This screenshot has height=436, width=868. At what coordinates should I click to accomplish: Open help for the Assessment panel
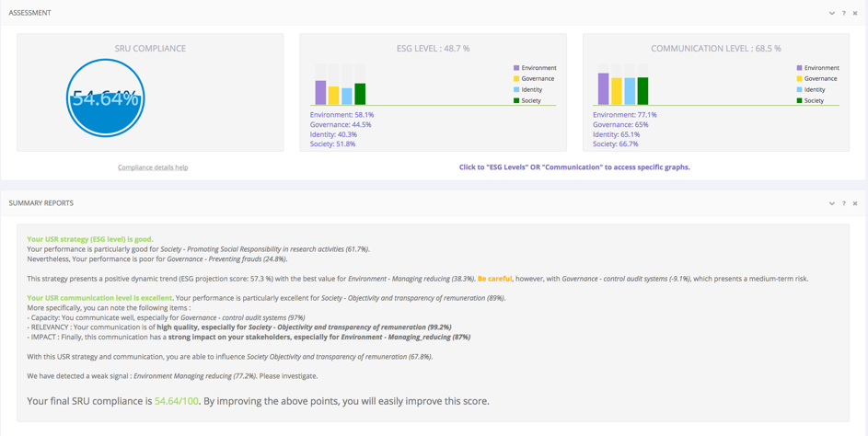coord(843,13)
